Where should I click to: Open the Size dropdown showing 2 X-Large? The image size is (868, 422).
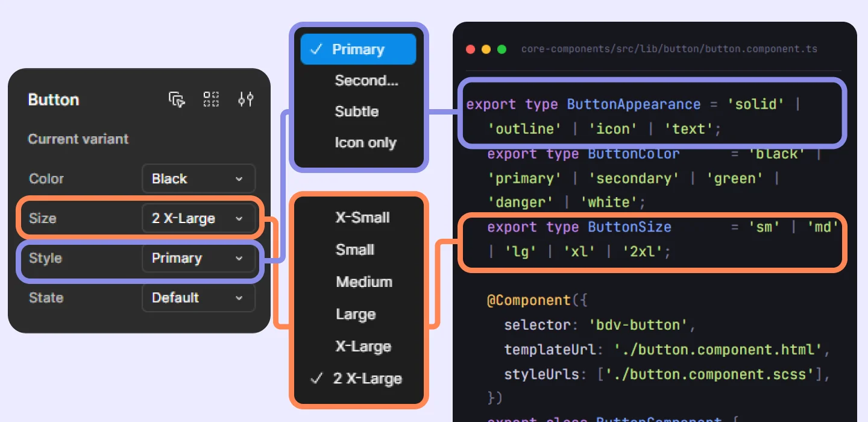tap(199, 218)
